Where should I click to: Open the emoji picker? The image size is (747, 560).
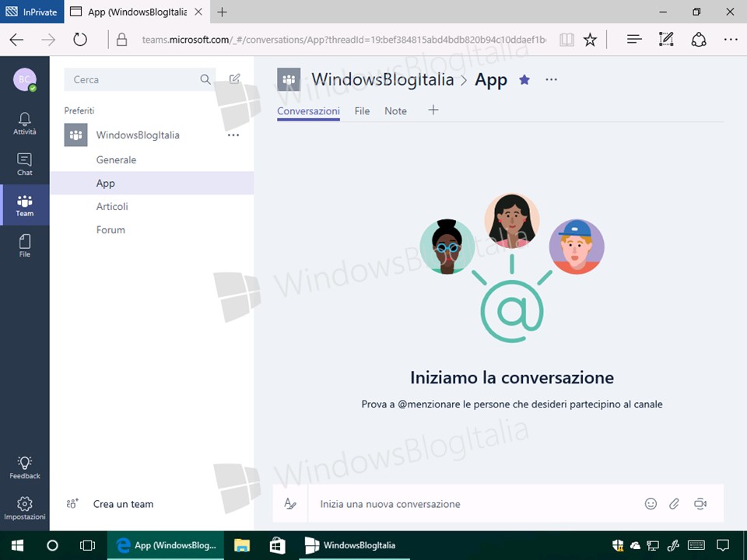click(x=651, y=504)
